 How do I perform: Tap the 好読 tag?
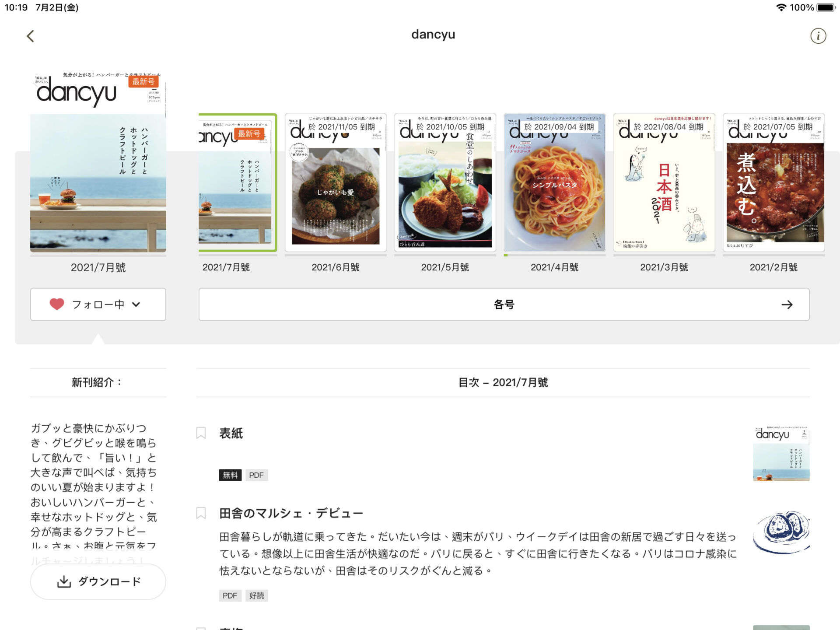coord(256,595)
